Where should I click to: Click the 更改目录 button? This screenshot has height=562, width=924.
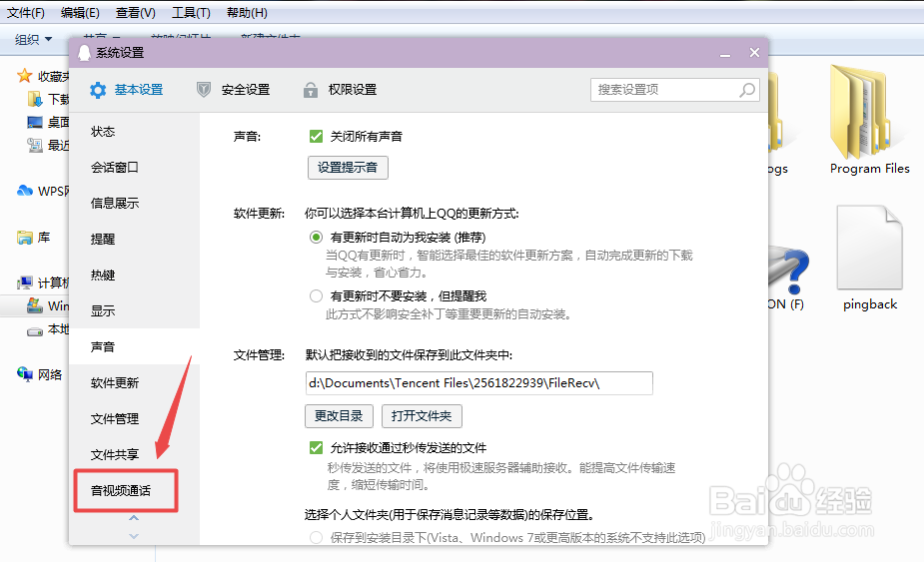pyautogui.click(x=339, y=416)
